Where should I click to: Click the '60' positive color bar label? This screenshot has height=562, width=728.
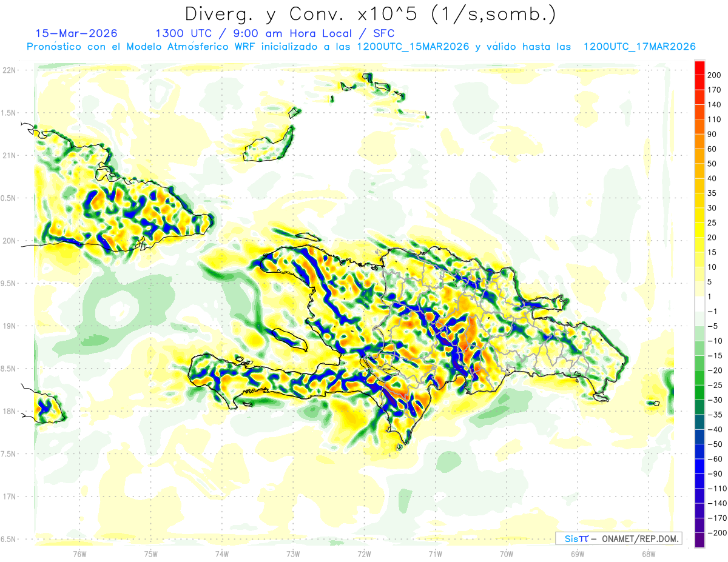(713, 149)
